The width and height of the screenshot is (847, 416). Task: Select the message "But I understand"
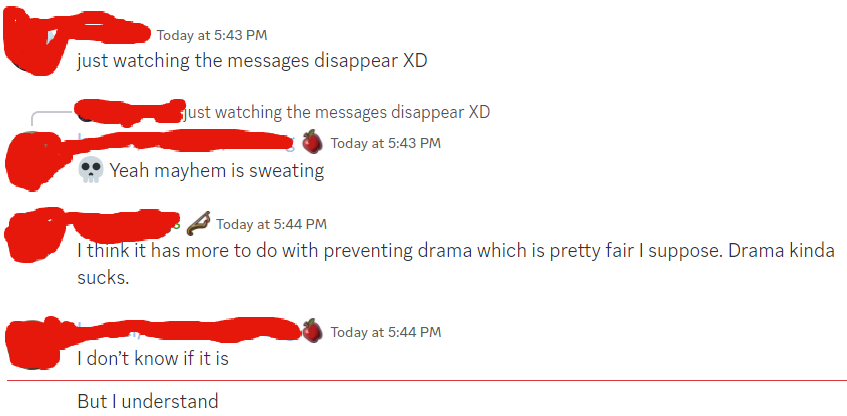coord(148,402)
